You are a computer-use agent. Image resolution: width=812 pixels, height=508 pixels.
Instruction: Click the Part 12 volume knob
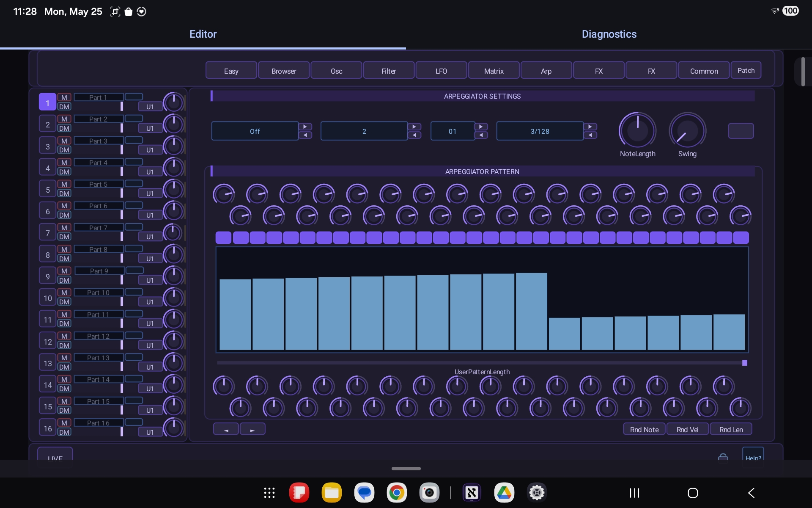174,341
